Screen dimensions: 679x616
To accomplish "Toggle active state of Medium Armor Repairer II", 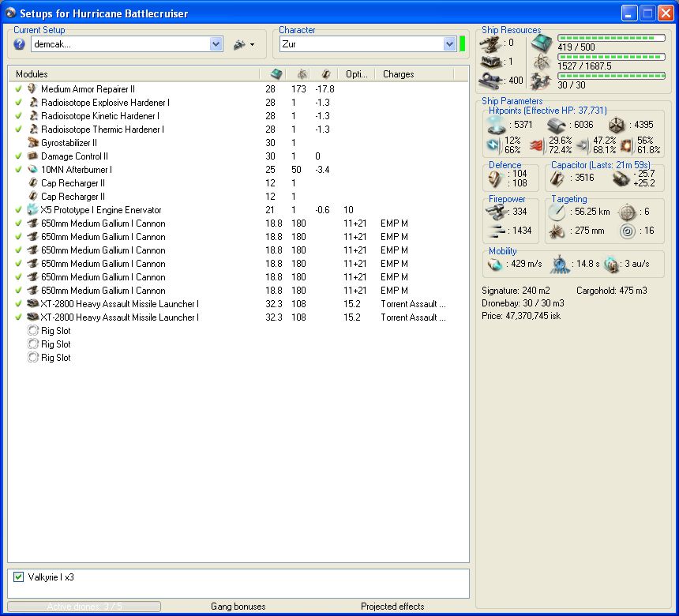I will (18, 89).
